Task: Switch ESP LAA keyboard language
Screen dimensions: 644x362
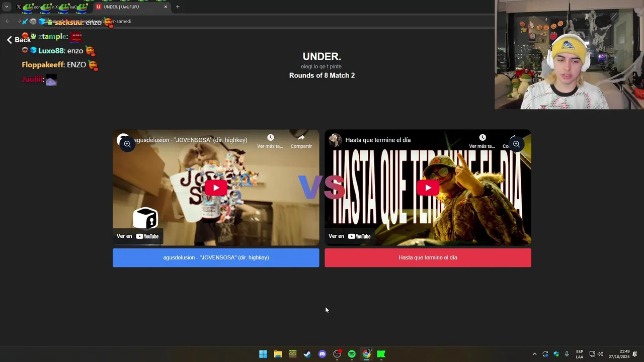Action: (x=580, y=354)
